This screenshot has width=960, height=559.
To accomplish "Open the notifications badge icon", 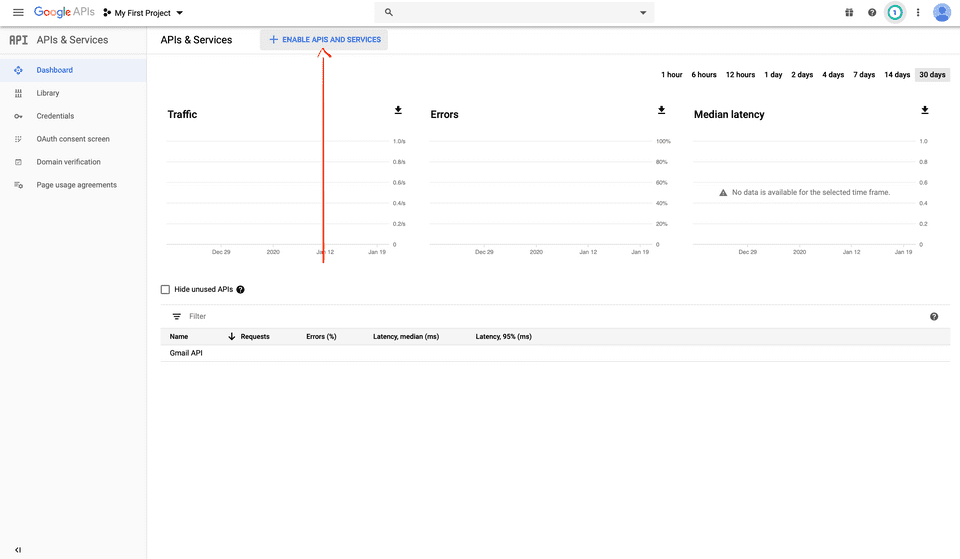I will click(894, 12).
